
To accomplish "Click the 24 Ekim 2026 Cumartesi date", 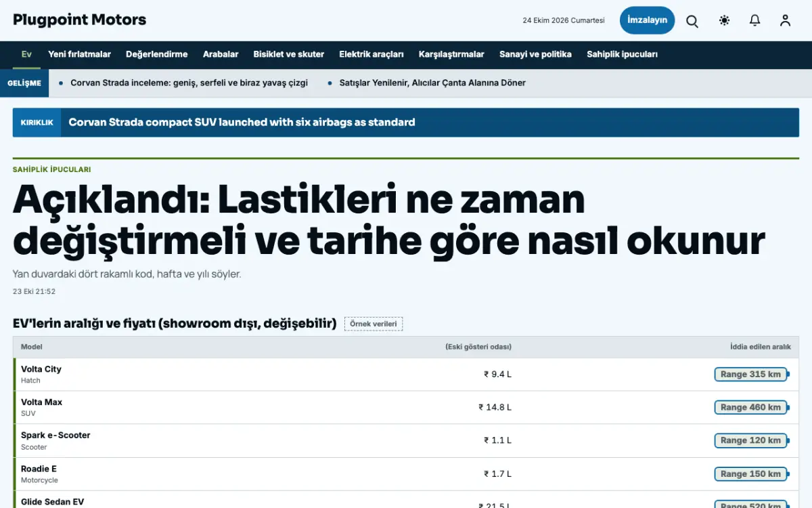I will tap(564, 20).
